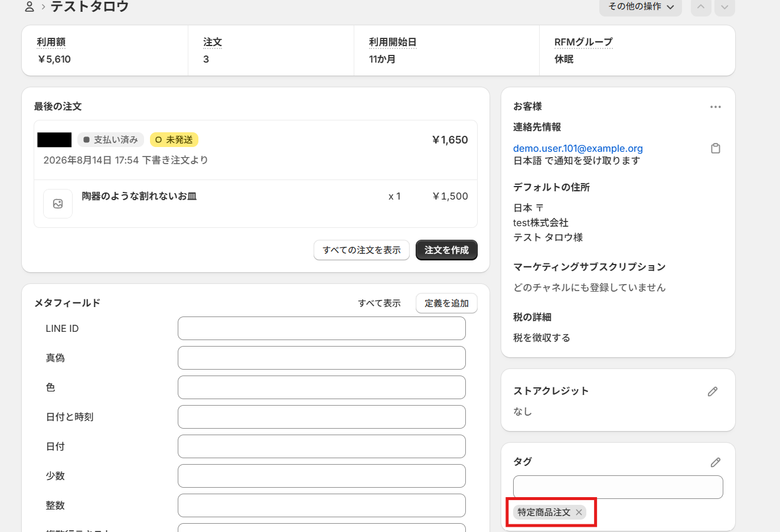Viewport: 780px width, 532px height.
Task: Open the three-dot menu in お客様 card
Action: pos(716,107)
